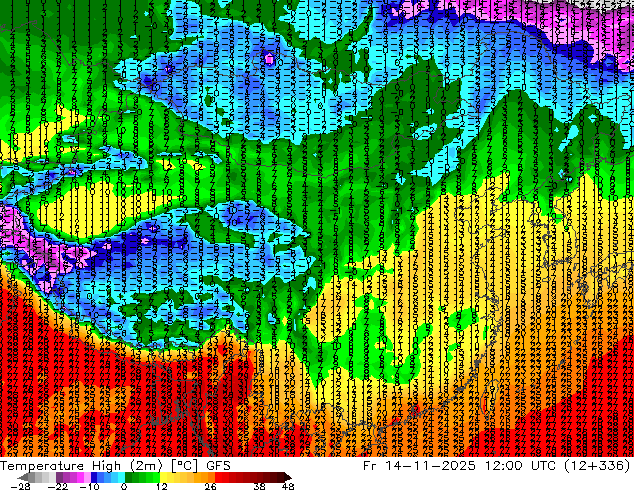Click the '38' legend value
This screenshot has height=490, width=634.
tap(260, 486)
